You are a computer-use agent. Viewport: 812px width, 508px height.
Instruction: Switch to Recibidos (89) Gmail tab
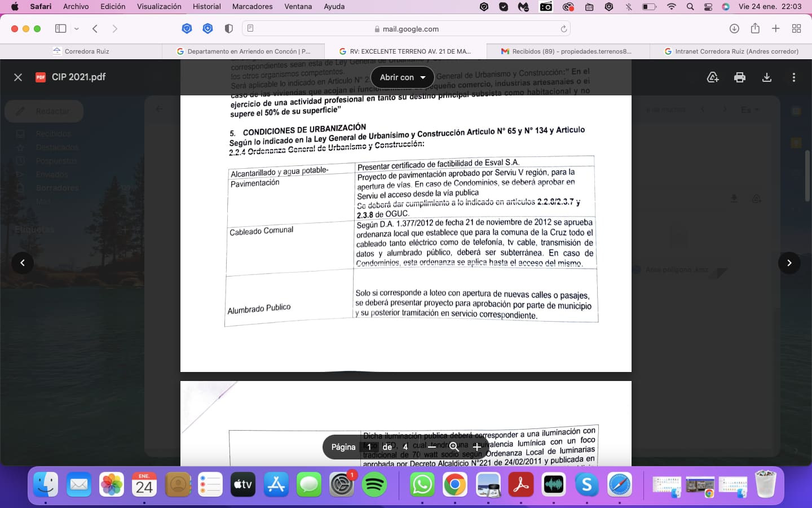point(568,51)
